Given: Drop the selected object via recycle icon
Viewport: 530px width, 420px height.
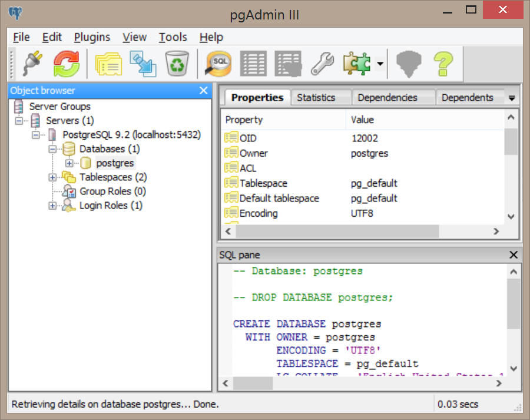Looking at the screenshot, I should pyautogui.click(x=177, y=64).
